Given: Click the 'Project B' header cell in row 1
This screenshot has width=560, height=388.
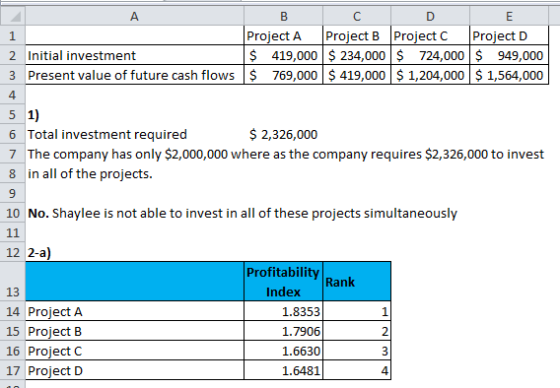Looking at the screenshot, I should pos(356,35).
